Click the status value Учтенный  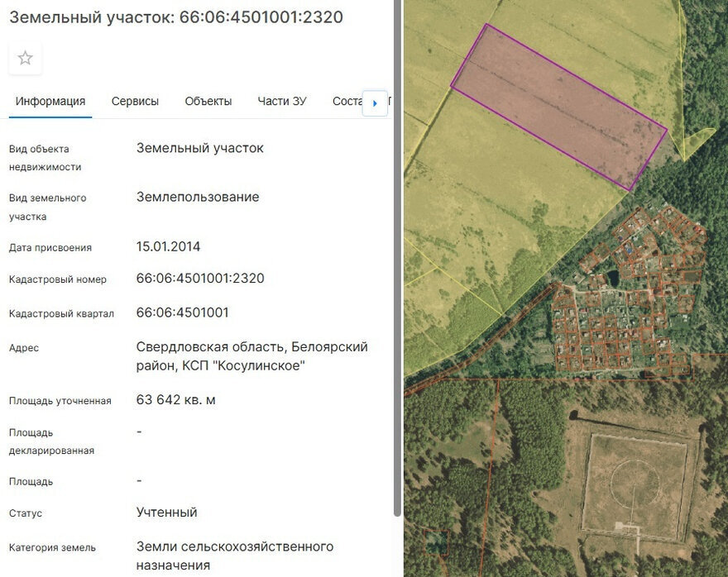click(165, 511)
